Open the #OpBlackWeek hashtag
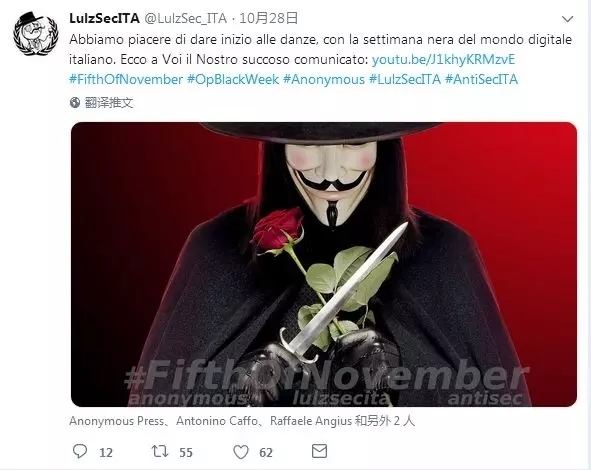Viewport: 591px width, 470px height. point(233,80)
